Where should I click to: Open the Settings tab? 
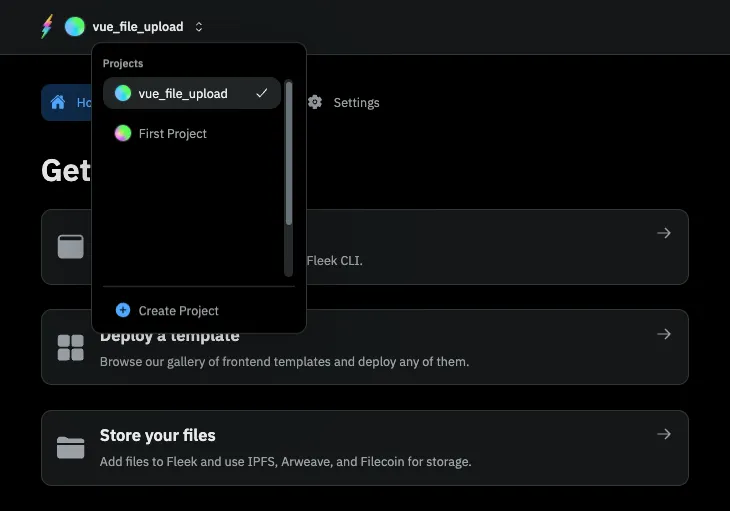point(356,102)
